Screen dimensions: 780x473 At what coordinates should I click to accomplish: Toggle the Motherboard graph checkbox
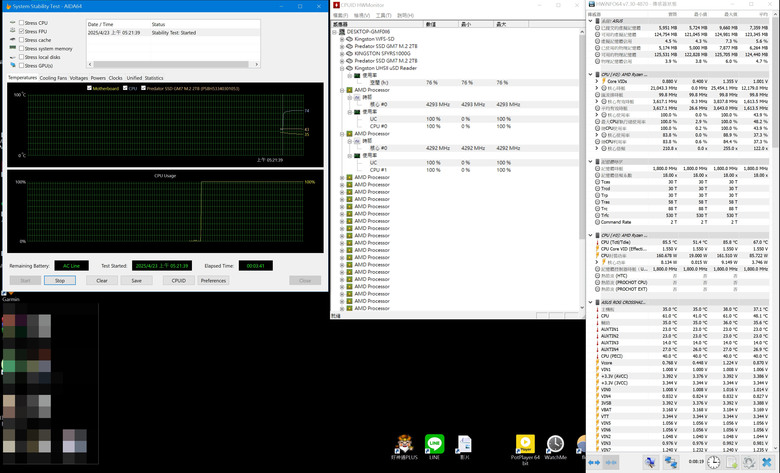click(x=89, y=88)
